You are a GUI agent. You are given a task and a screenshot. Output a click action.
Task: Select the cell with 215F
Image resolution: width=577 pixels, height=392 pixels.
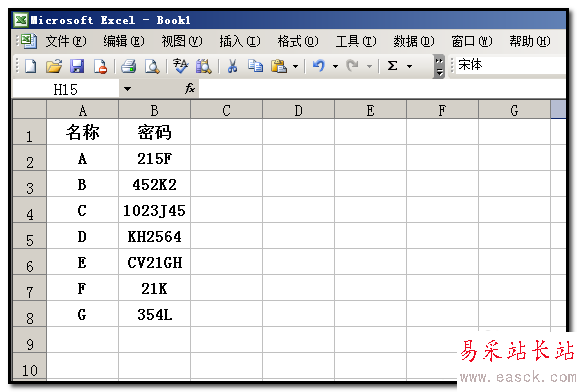click(x=155, y=158)
